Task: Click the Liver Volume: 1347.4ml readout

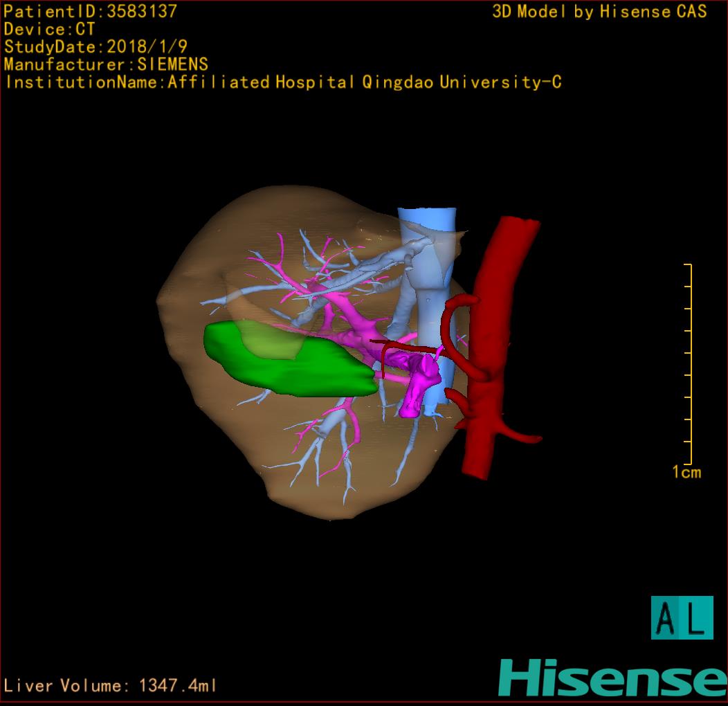Action: pos(110,685)
